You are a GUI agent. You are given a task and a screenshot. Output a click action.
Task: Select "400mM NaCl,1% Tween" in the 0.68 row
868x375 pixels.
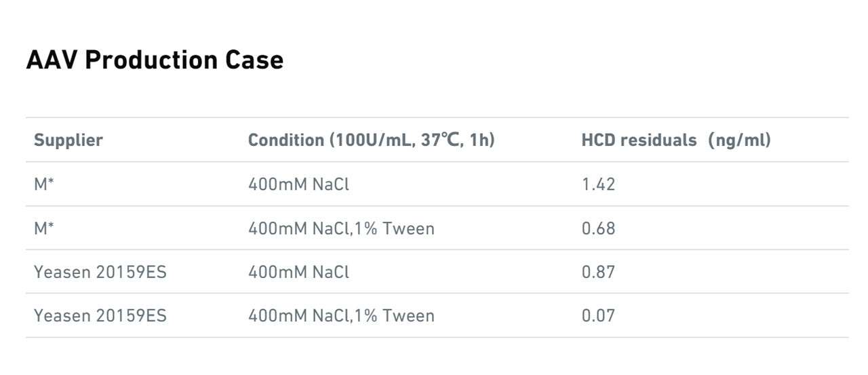341,229
